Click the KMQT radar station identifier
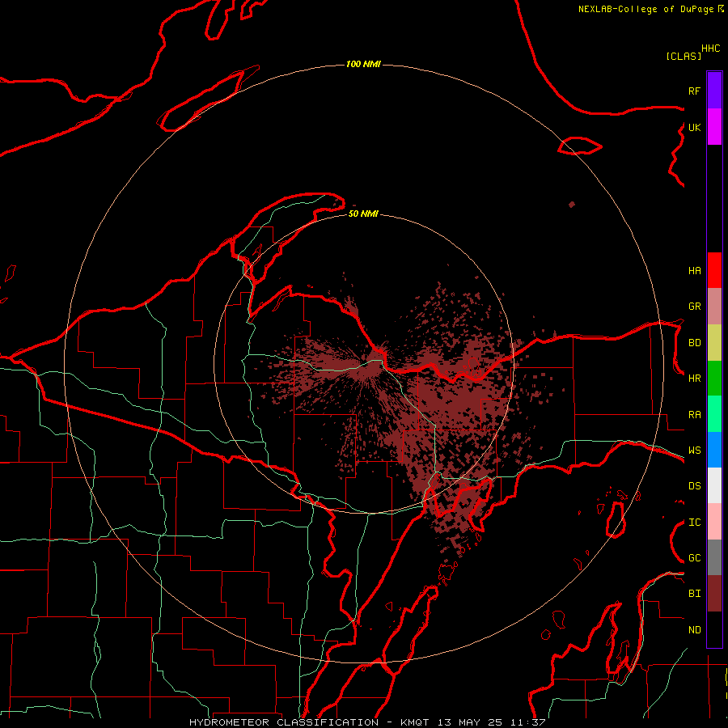Viewport: 728px width, 728px height. coord(415,722)
